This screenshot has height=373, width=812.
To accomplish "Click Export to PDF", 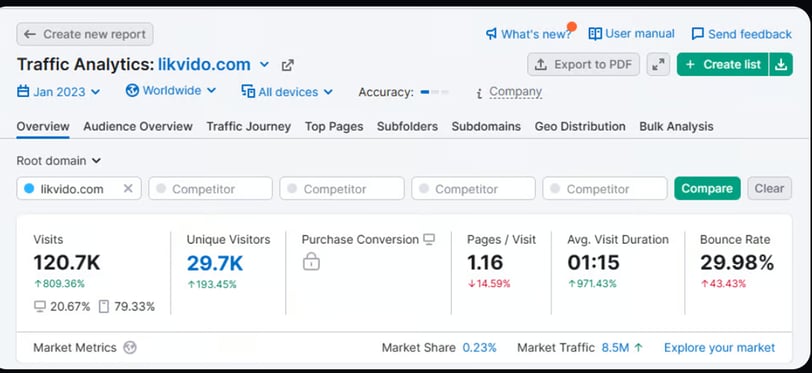I will point(584,65).
